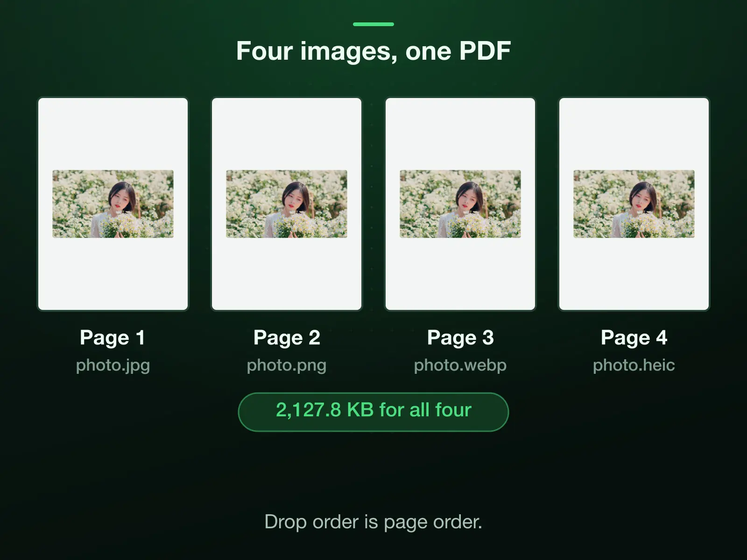747x560 pixels.
Task: Click the "Four images, one PDF" heading
Action: point(373,51)
